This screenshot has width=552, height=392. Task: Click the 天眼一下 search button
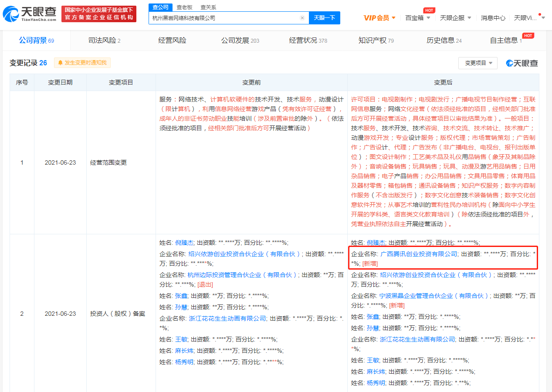[325, 18]
